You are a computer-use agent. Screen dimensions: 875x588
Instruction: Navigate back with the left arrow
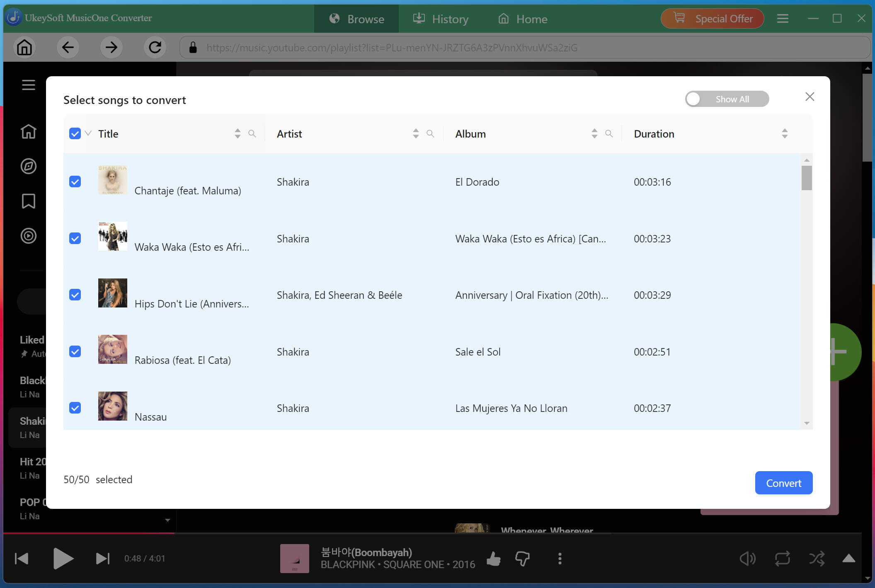pyautogui.click(x=68, y=47)
